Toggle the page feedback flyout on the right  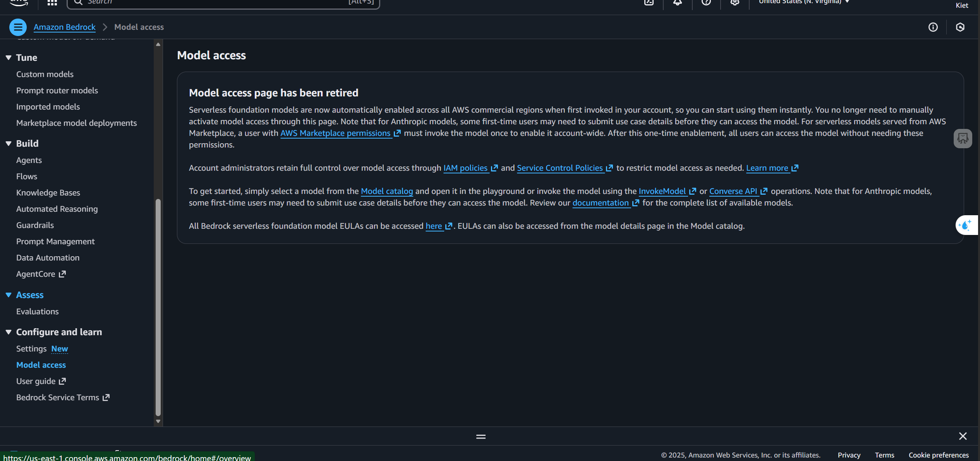tap(963, 138)
